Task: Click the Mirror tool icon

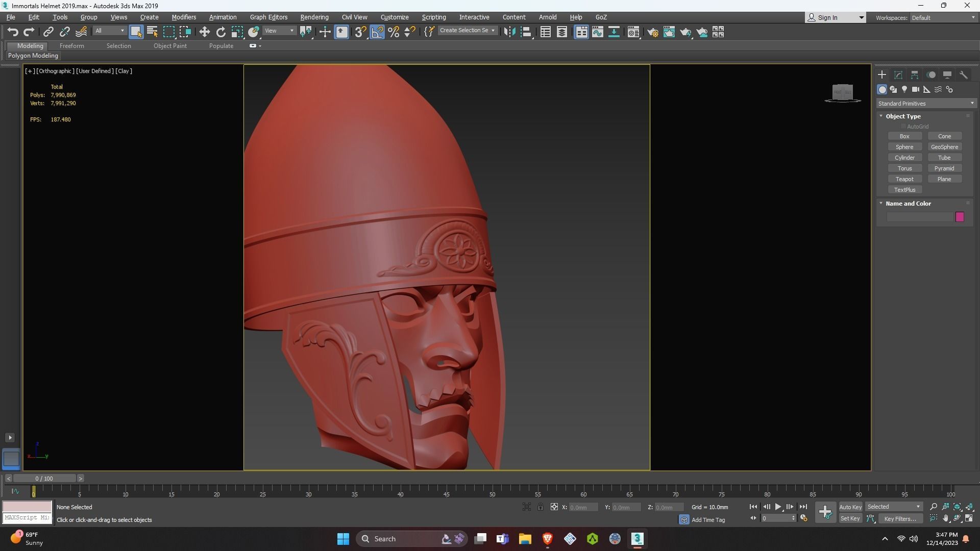Action: [x=509, y=32]
